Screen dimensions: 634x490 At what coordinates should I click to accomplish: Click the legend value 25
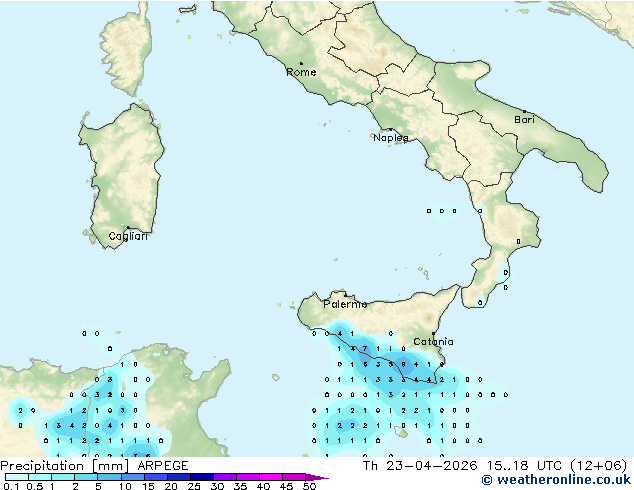[194, 486]
